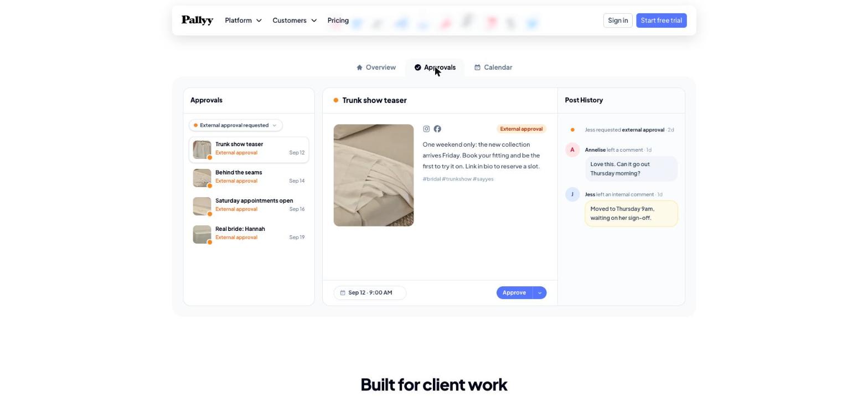Click the Instagram icon
The height and width of the screenshot is (397, 868).
(426, 129)
